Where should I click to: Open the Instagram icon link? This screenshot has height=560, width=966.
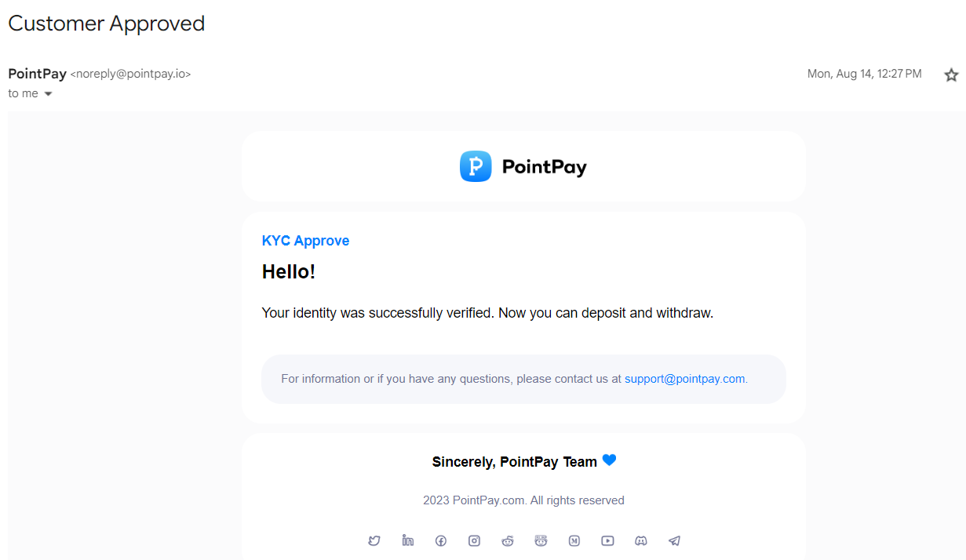coord(474,540)
